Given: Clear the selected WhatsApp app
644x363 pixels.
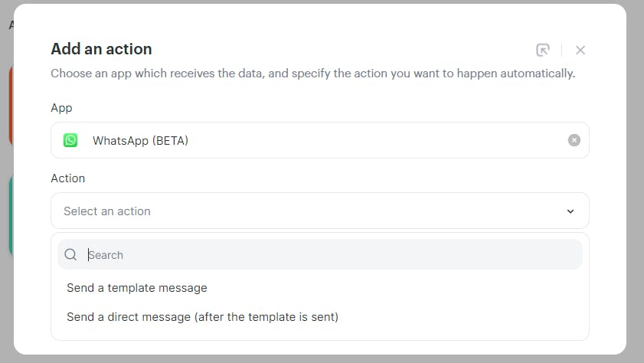Looking at the screenshot, I should point(574,140).
